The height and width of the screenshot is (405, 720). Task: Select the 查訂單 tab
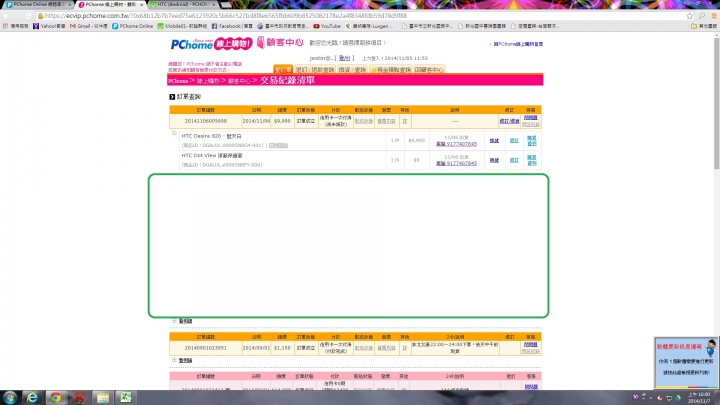coord(283,69)
